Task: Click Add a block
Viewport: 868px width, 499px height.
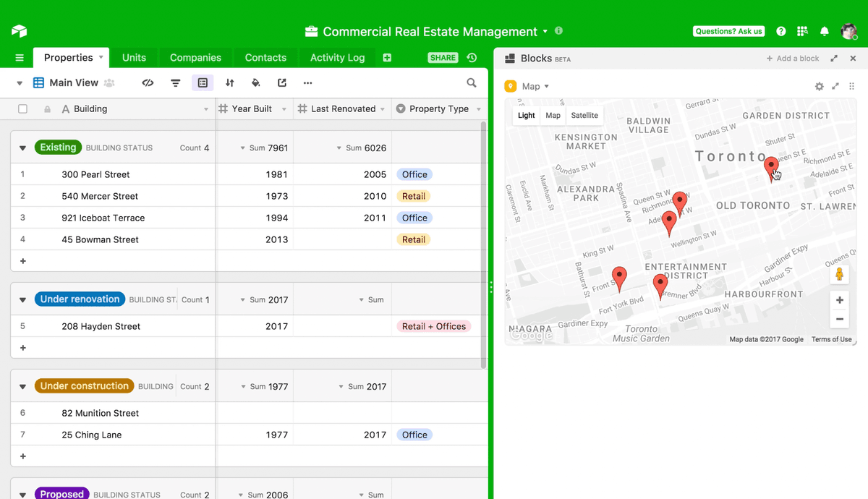Action: (x=793, y=59)
